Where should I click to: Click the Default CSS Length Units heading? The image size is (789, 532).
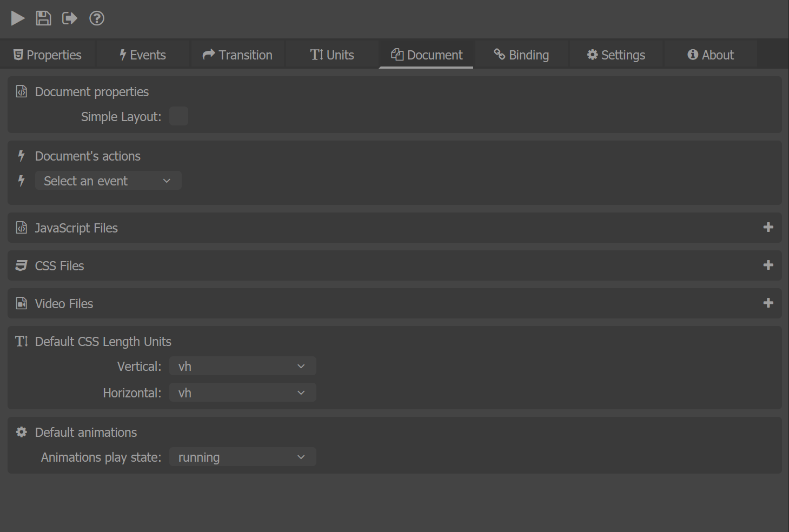[103, 342]
